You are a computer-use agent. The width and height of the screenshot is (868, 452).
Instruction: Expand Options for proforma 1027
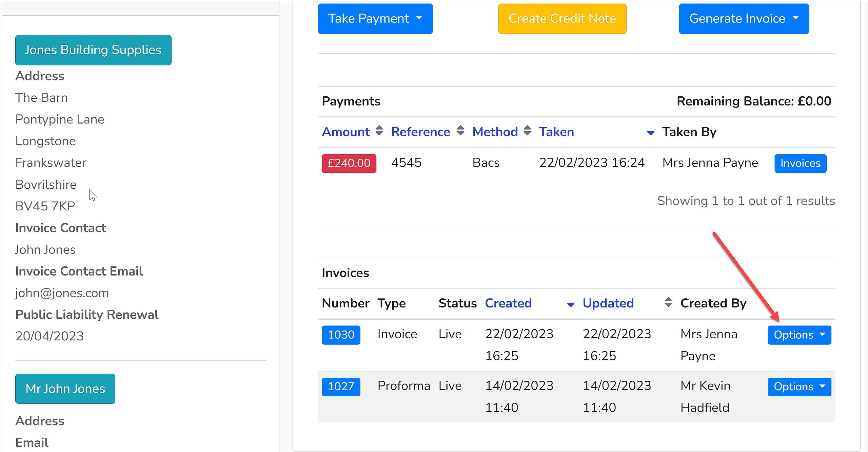pyautogui.click(x=799, y=387)
